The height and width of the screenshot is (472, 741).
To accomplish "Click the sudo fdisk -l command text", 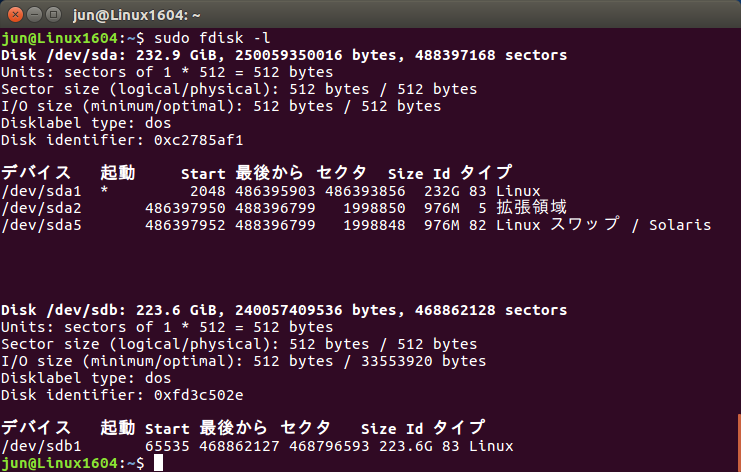I will (212, 38).
